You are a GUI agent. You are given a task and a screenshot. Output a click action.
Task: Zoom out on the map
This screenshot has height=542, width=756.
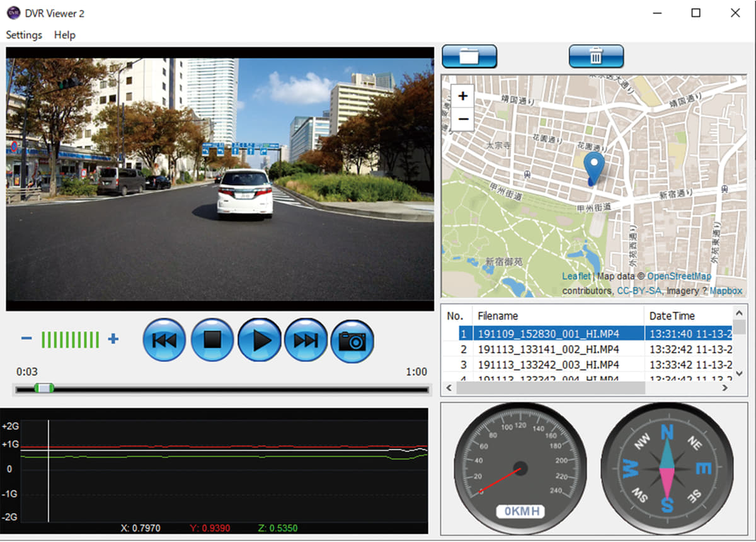463,118
